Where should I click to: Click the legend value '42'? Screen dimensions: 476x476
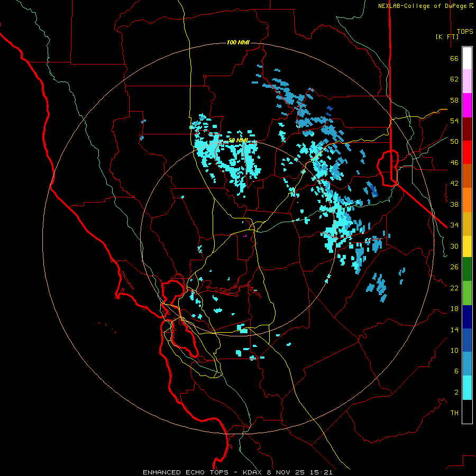454,184
